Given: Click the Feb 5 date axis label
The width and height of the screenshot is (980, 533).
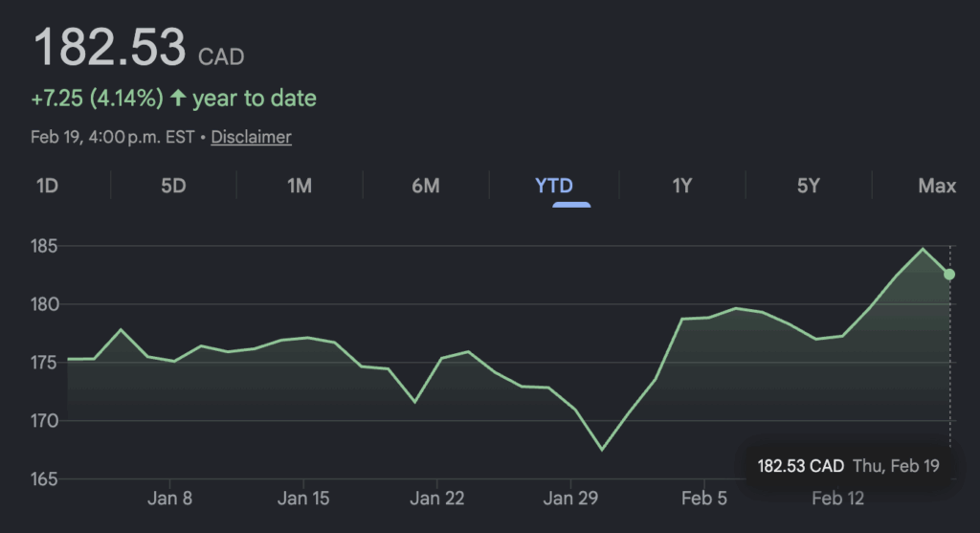Looking at the screenshot, I should coord(703,499).
